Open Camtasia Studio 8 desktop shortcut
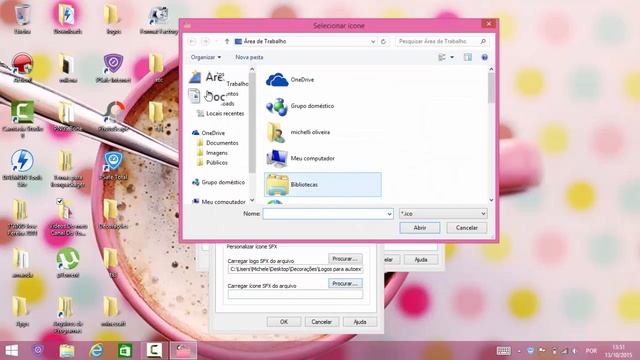The width and height of the screenshot is (640, 360). coord(23,118)
